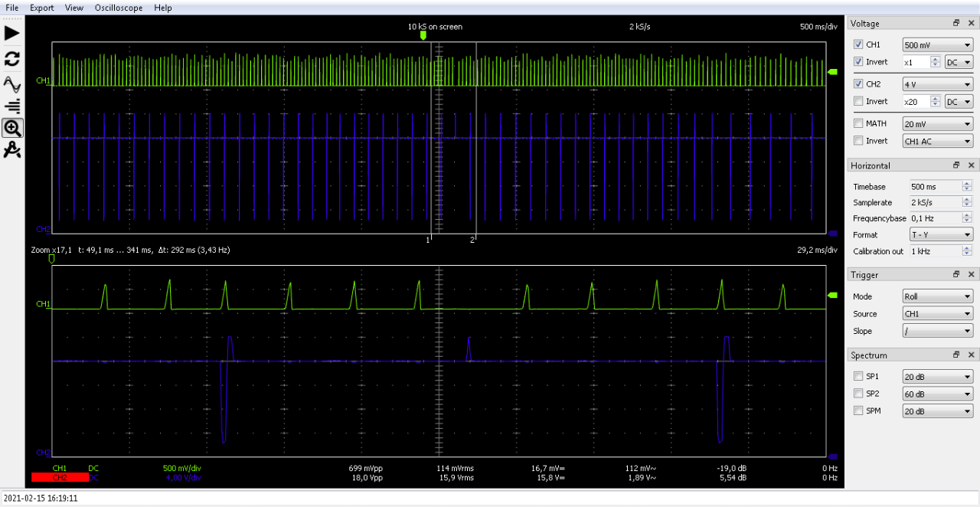Image resolution: width=980 pixels, height=507 pixels.
Task: Float the Trigger dock panel
Action: 956,275
